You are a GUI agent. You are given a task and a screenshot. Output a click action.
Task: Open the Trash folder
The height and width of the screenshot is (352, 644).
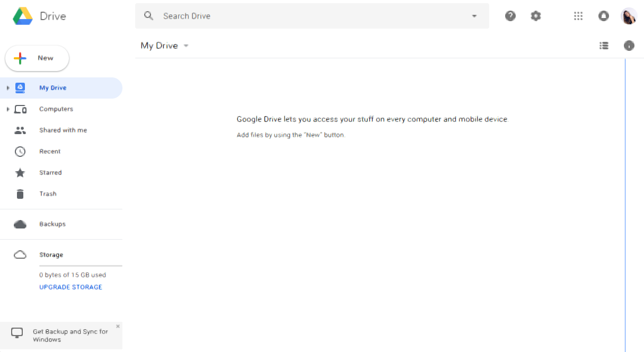pyautogui.click(x=47, y=194)
